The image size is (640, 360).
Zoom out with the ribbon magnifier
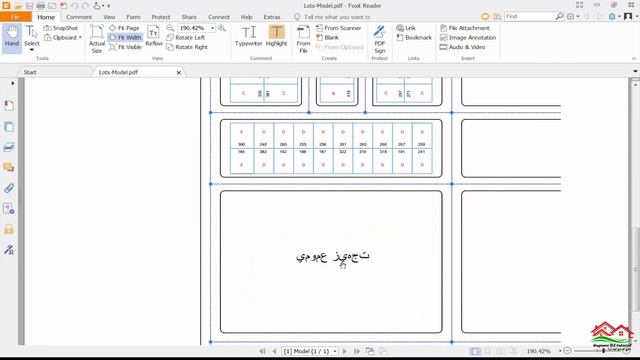[170, 28]
